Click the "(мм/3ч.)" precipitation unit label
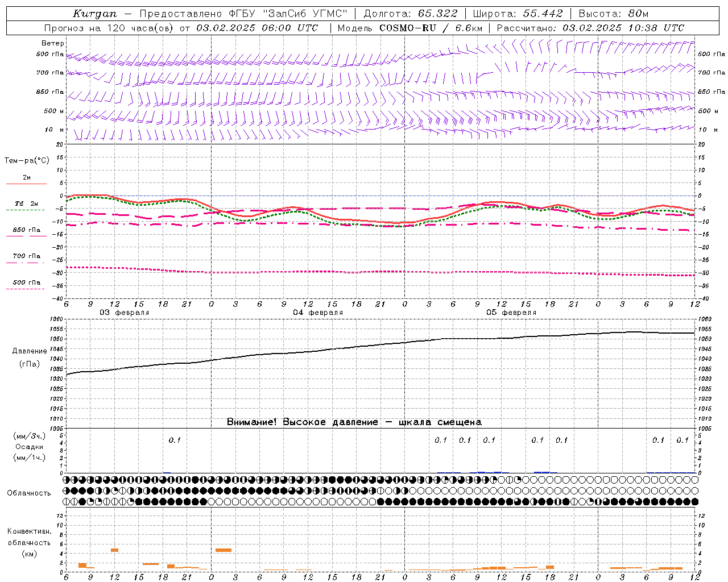 (30, 436)
